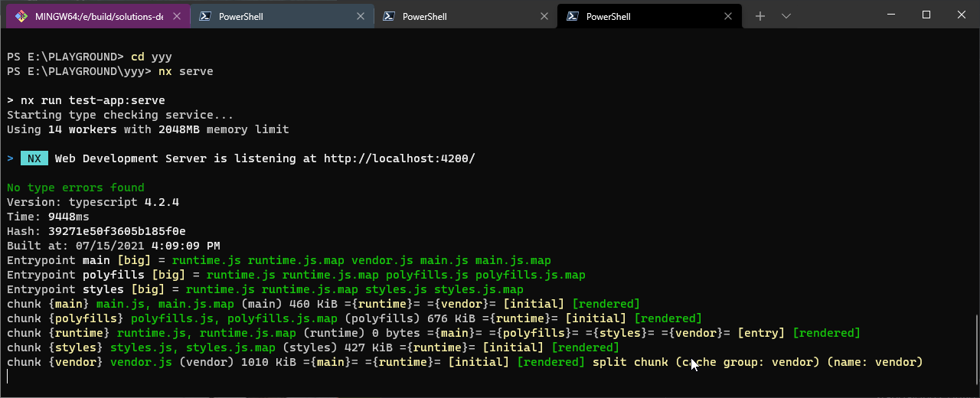Viewport: 980px width, 398px height.
Task: Close the MINGW64 tab
Action: pyautogui.click(x=177, y=16)
